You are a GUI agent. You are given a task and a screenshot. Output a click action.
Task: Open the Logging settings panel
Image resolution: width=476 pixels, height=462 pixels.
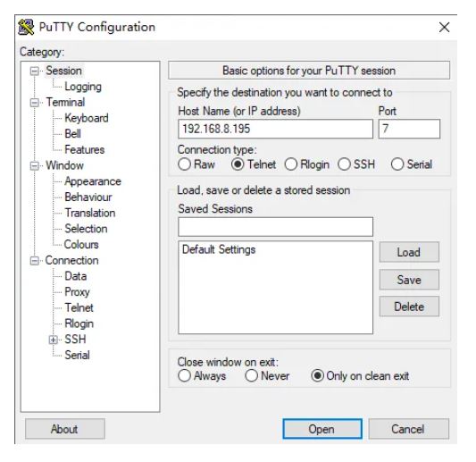coord(83,87)
